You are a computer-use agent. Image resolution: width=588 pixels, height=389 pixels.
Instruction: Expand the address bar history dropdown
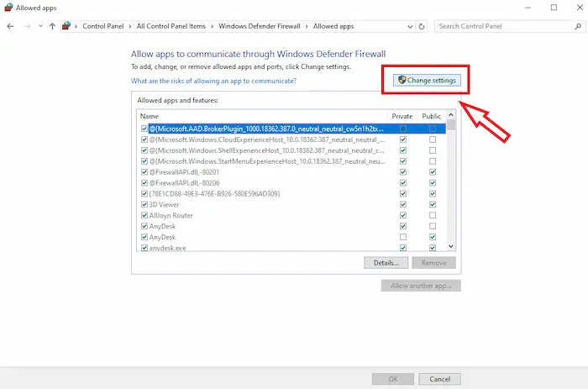tap(410, 27)
